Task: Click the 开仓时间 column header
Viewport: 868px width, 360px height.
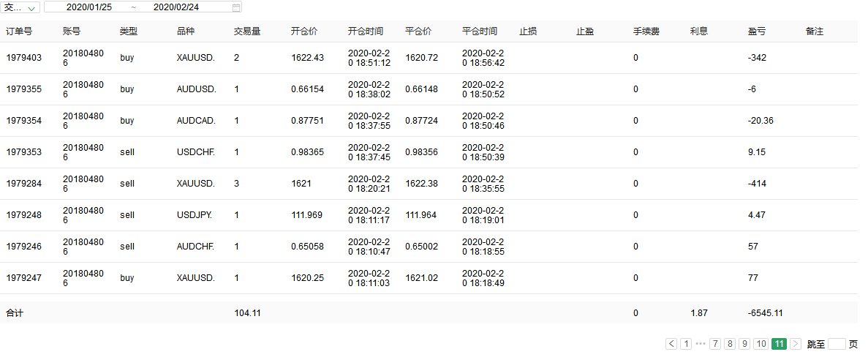Action: [366, 31]
